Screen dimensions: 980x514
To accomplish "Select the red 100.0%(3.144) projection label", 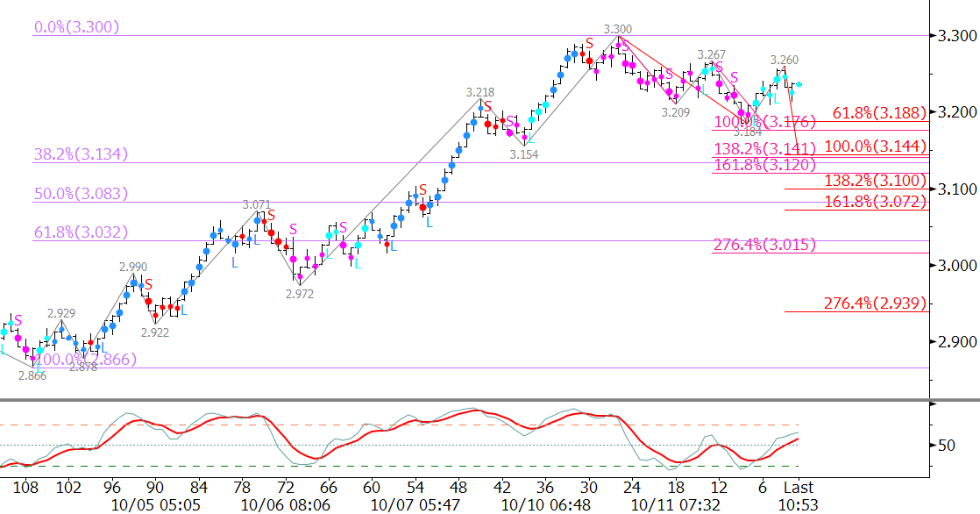I will pyautogui.click(x=876, y=145).
